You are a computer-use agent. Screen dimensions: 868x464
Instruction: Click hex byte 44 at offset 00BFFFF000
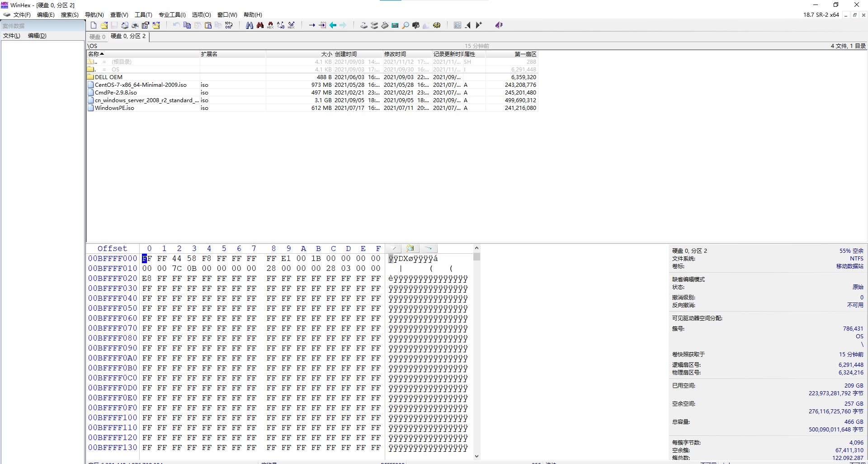tap(177, 259)
